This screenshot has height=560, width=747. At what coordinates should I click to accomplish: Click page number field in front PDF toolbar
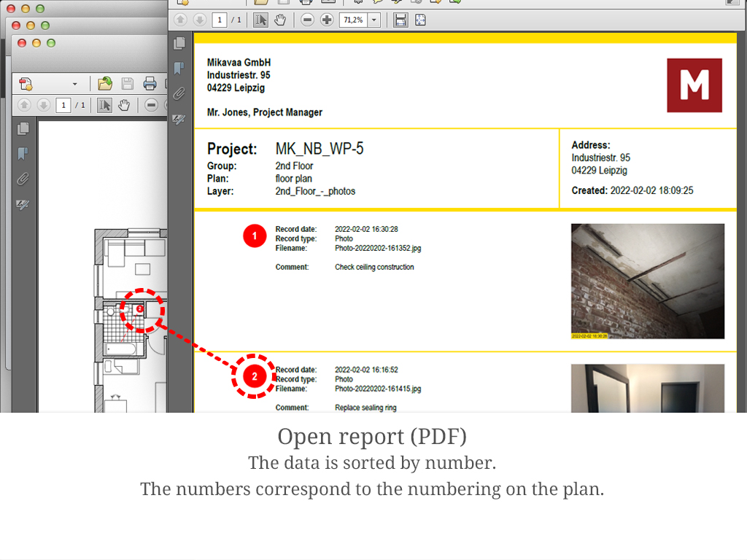219,20
